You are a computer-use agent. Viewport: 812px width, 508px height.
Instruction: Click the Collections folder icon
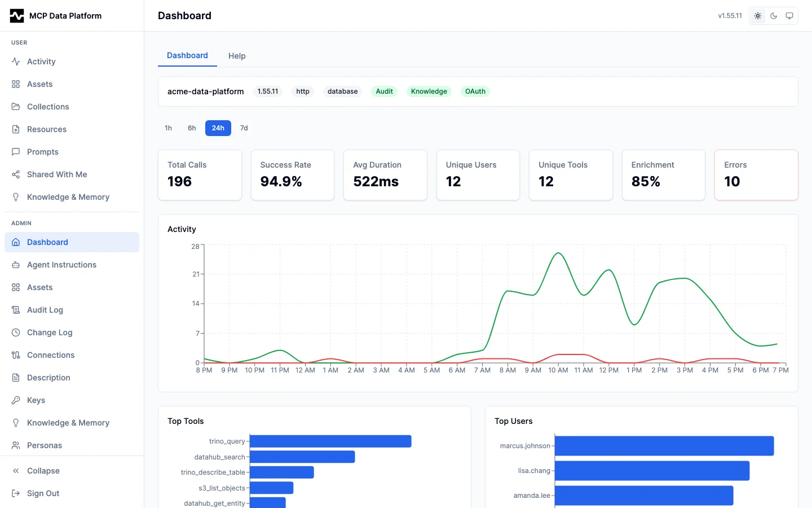pyautogui.click(x=16, y=107)
